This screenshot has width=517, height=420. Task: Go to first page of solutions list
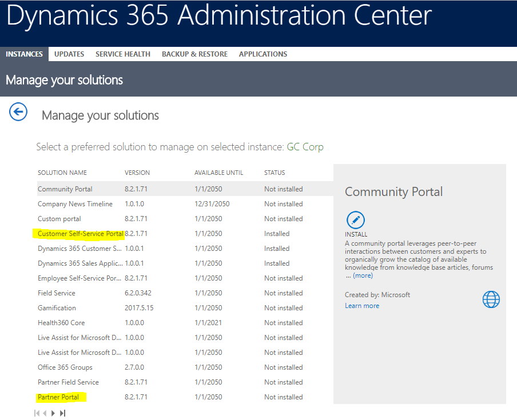(37, 413)
